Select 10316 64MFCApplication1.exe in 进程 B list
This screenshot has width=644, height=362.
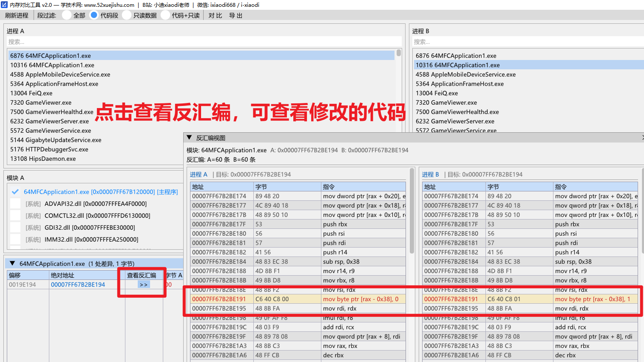529,65
